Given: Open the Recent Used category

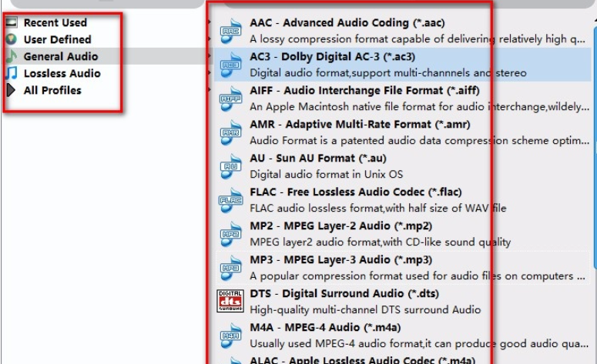Looking at the screenshot, I should [x=55, y=22].
